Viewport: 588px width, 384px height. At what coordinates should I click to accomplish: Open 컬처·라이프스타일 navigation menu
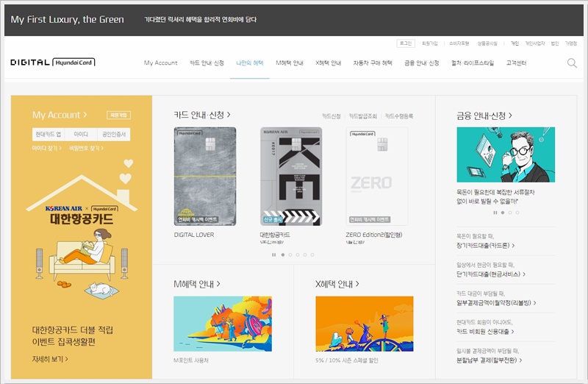tap(473, 63)
